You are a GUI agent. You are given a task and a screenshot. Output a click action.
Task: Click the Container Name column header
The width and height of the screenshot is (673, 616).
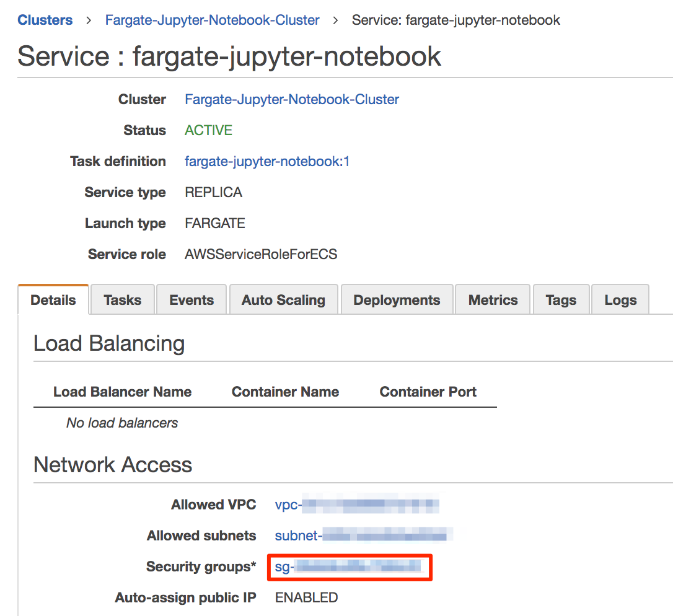coord(286,392)
